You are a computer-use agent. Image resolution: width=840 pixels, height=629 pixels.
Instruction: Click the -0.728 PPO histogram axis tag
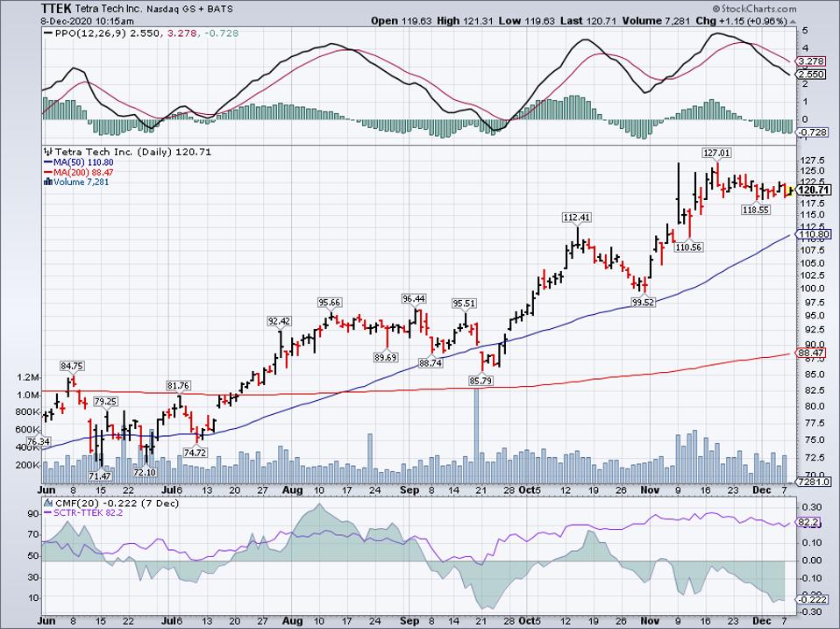point(813,132)
